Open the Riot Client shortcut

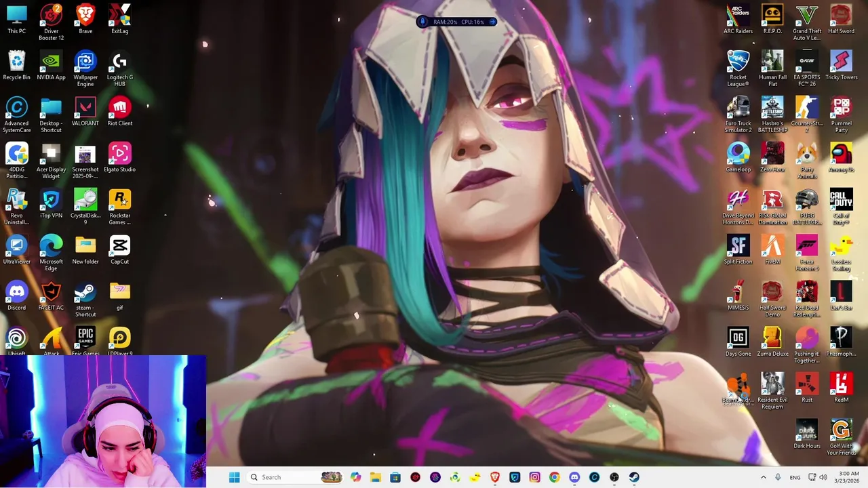pyautogui.click(x=120, y=112)
